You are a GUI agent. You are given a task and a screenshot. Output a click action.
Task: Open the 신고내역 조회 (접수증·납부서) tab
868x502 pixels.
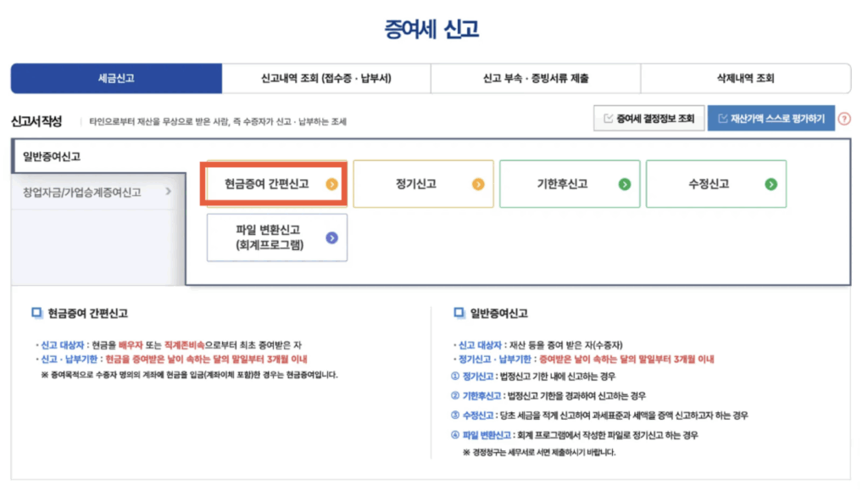(326, 79)
